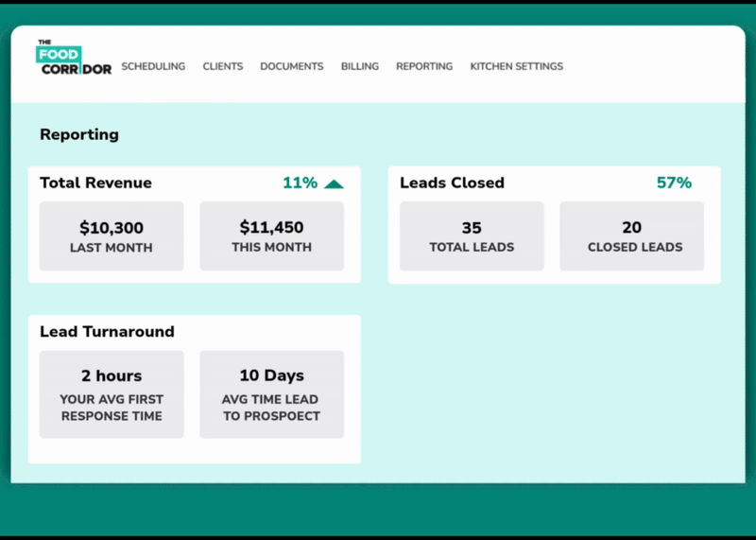Navigate to Billing
Viewport: 756px width, 540px height.
click(360, 67)
